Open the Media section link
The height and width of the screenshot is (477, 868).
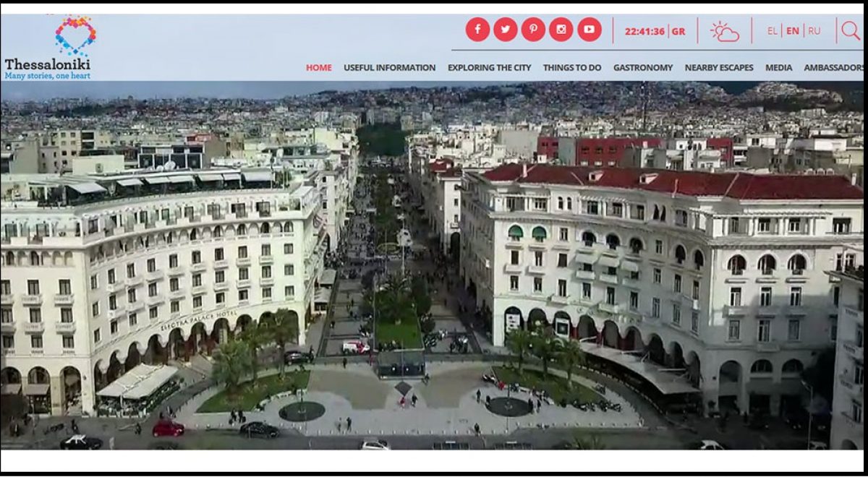pyautogui.click(x=778, y=68)
